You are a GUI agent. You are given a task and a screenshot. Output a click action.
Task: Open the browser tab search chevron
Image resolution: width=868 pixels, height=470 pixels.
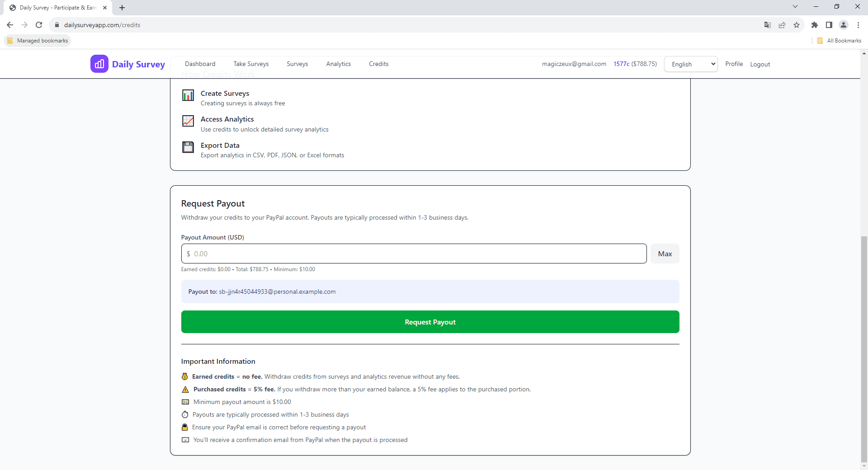coord(795,6)
